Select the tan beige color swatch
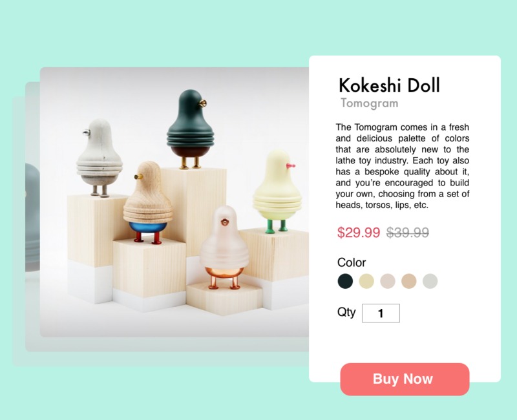517x420 pixels. [x=409, y=281]
